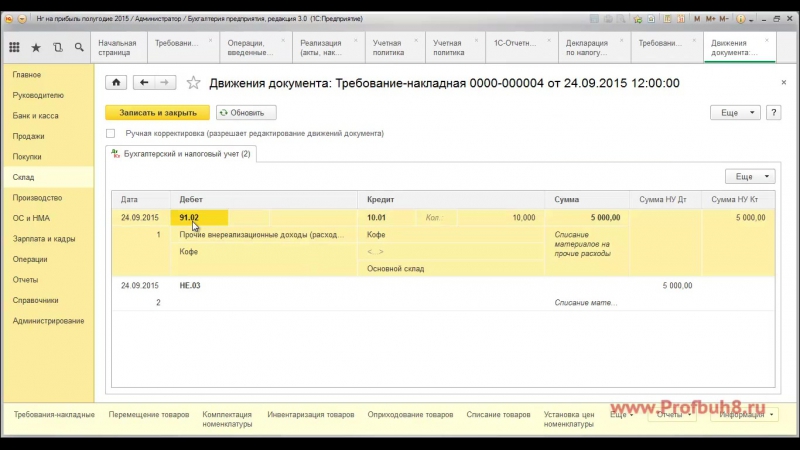This screenshot has width=800, height=450.
Task: Close the Операции, введенные tab
Action: click(x=283, y=40)
